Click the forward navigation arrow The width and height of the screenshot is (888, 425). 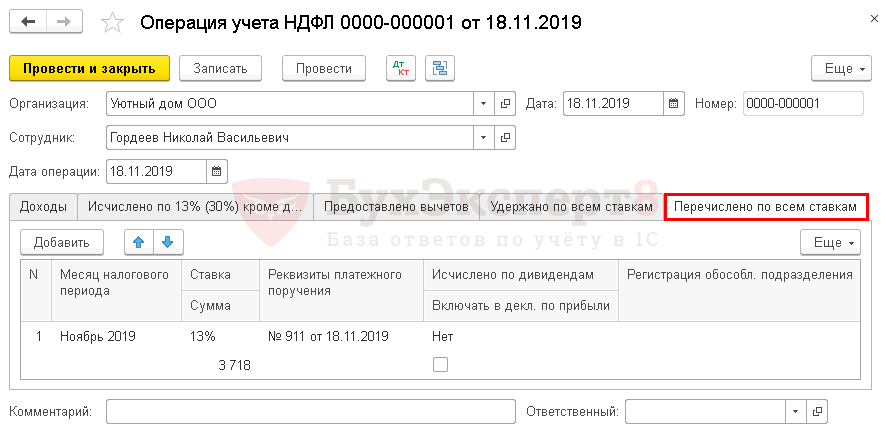coord(63,21)
